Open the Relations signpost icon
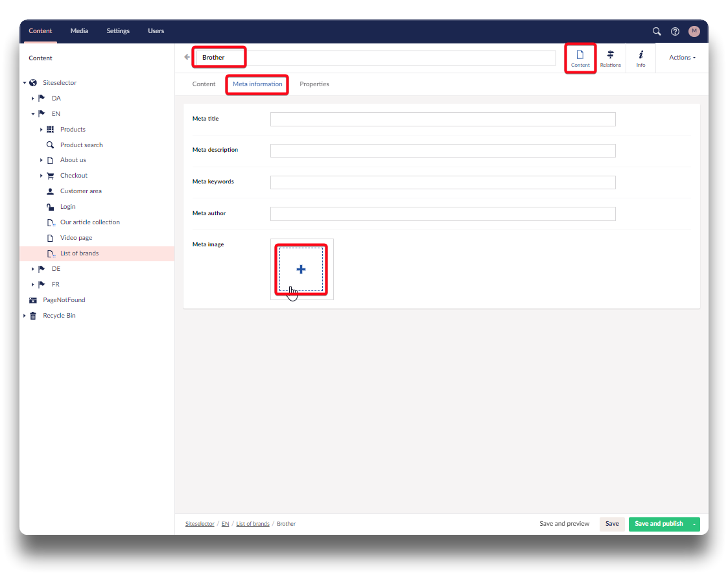This screenshot has width=728, height=575. point(610,58)
